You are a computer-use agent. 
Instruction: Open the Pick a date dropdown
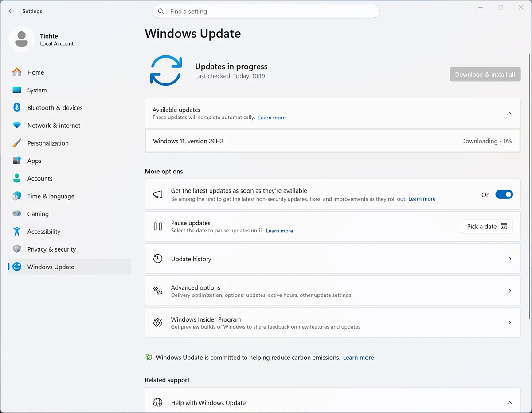coord(487,226)
